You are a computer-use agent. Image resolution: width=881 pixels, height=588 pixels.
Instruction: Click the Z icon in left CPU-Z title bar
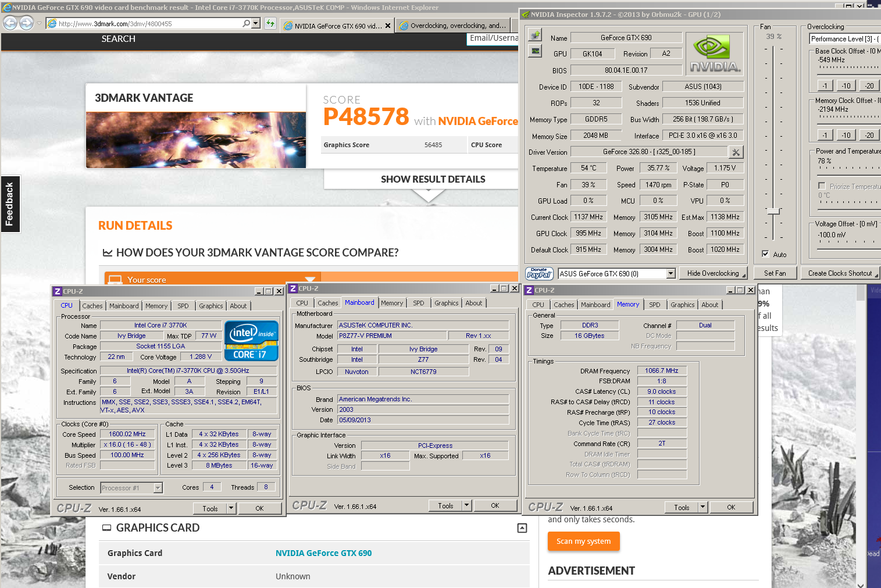58,291
